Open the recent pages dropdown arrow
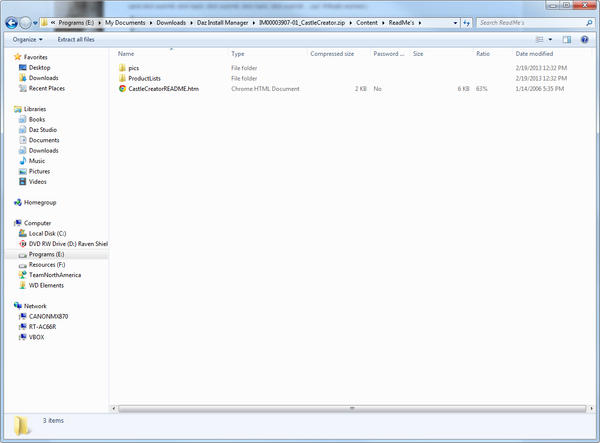The width and height of the screenshot is (600, 443). point(35,23)
